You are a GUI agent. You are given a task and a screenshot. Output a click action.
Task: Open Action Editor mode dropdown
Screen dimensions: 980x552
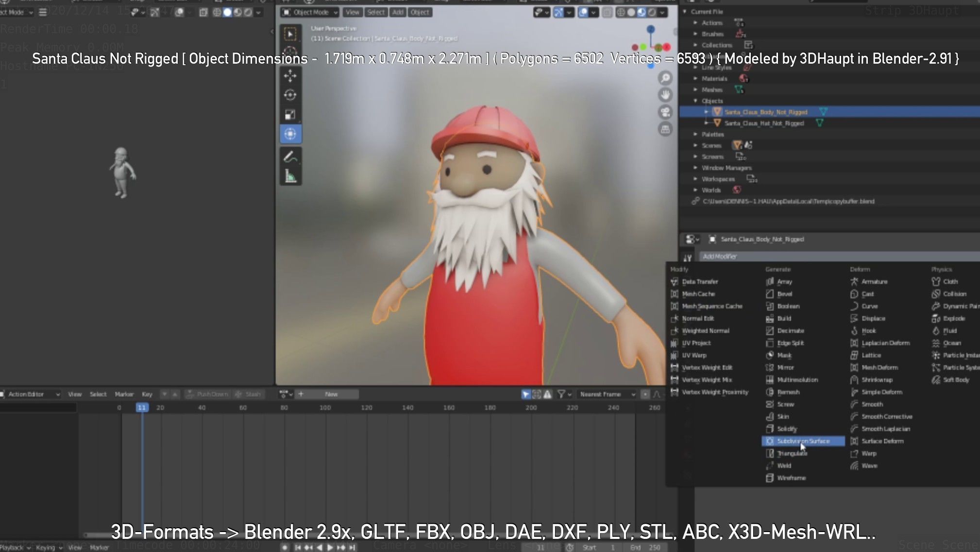31,395
